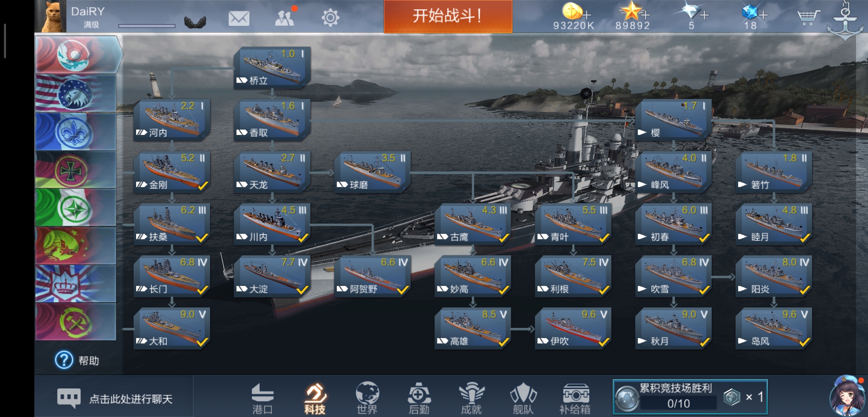
Task: Open the friends icon with red dot
Action: tap(285, 17)
